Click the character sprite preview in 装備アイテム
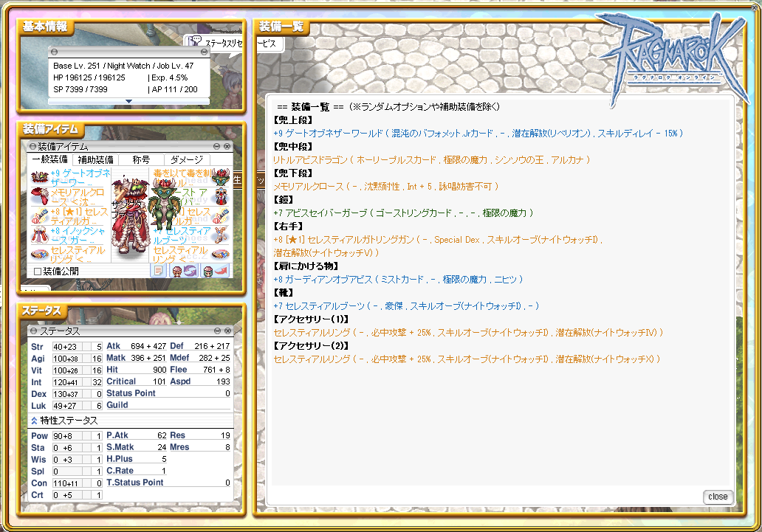Image resolution: width=762 pixels, height=532 pixels. point(129,215)
